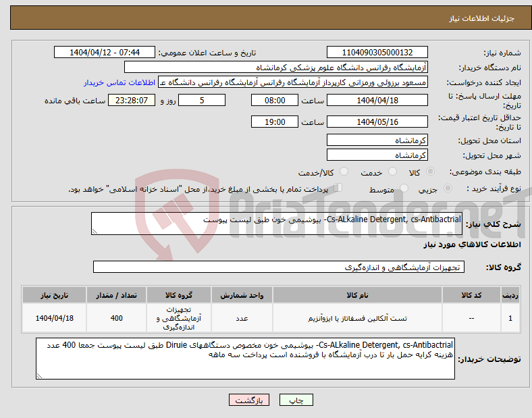Click the announcement date field 1404/04/12 - 07:44
This screenshot has height=418, width=532.
(x=105, y=52)
